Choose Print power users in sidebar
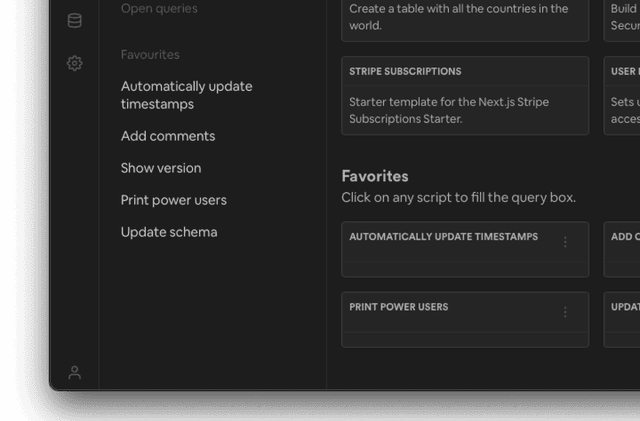This screenshot has height=421, width=640. [174, 200]
